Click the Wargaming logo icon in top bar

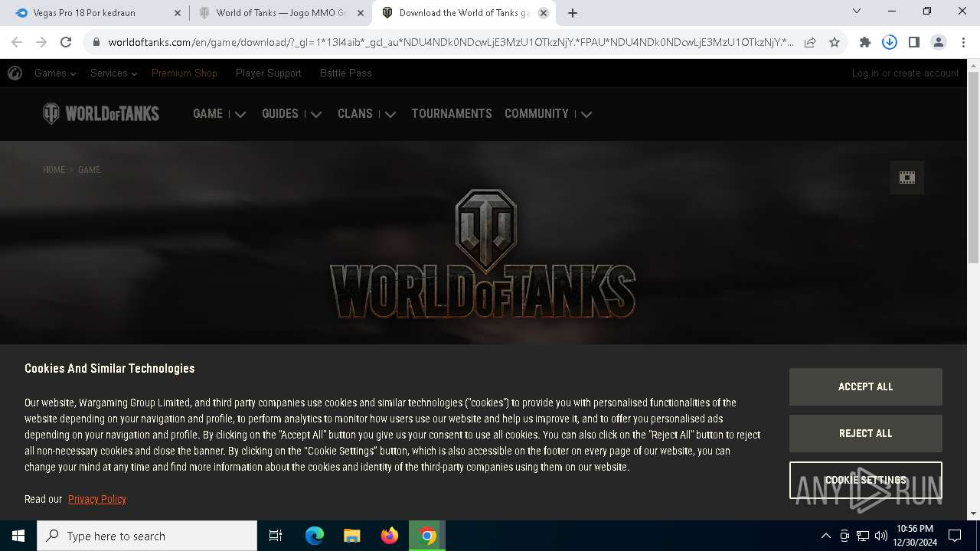click(15, 73)
